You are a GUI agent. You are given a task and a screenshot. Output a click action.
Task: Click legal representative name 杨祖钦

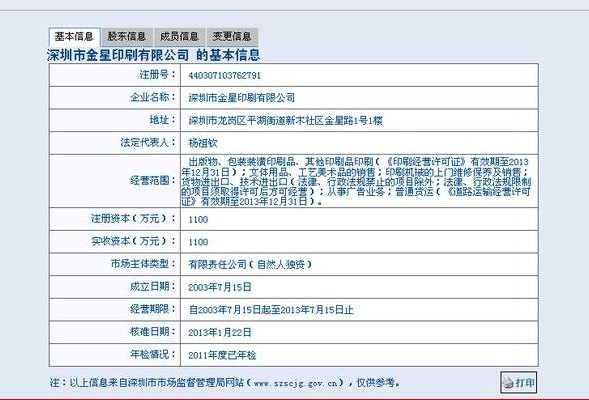[x=203, y=143]
